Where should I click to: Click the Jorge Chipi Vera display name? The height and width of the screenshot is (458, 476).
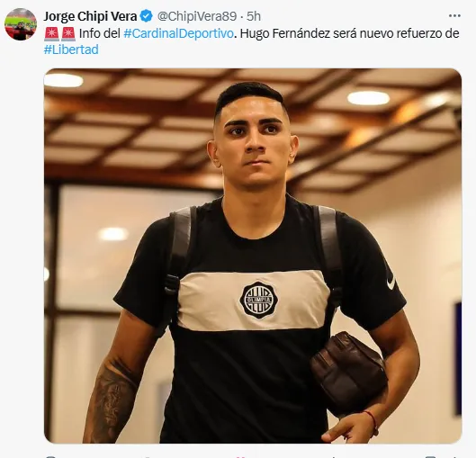(x=90, y=16)
